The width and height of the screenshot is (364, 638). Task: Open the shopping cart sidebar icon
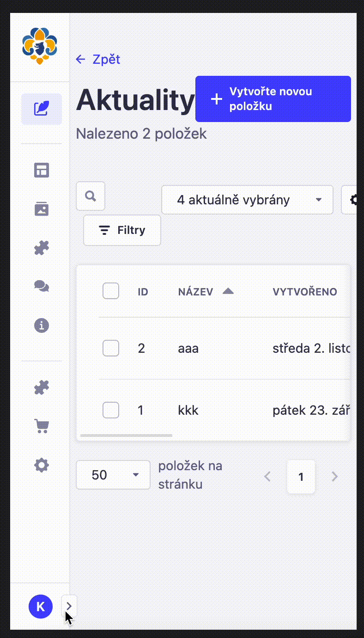[x=42, y=426]
